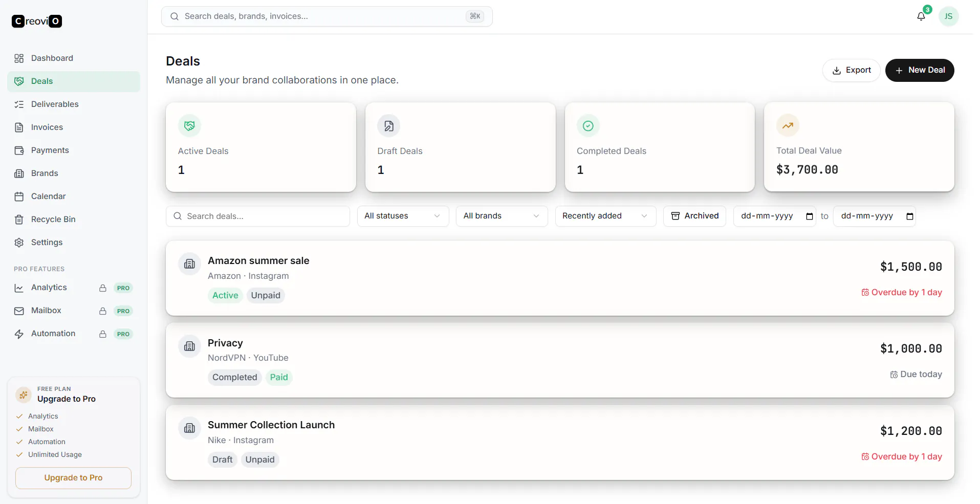Open Mailbox pro feature
This screenshot has width=980, height=504.
point(74,311)
